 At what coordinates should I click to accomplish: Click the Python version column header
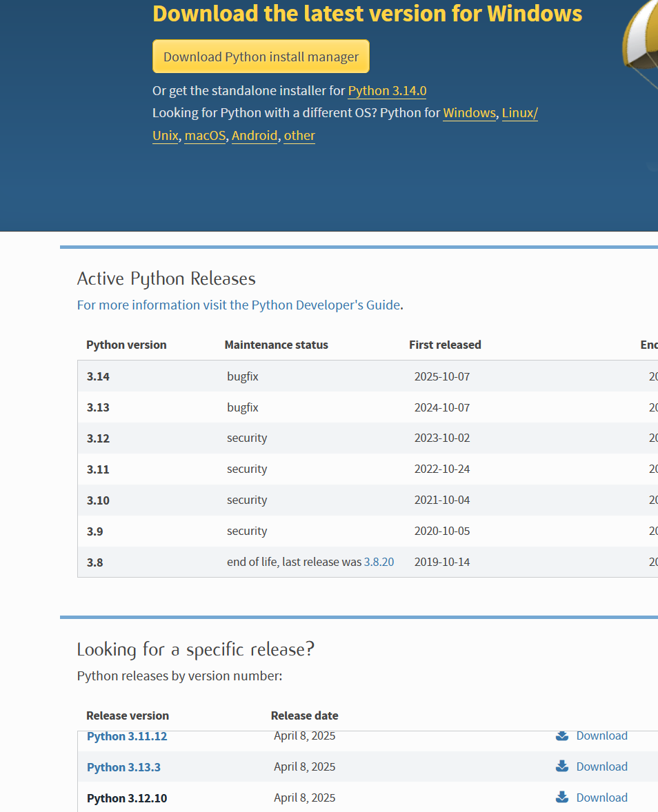tap(126, 345)
